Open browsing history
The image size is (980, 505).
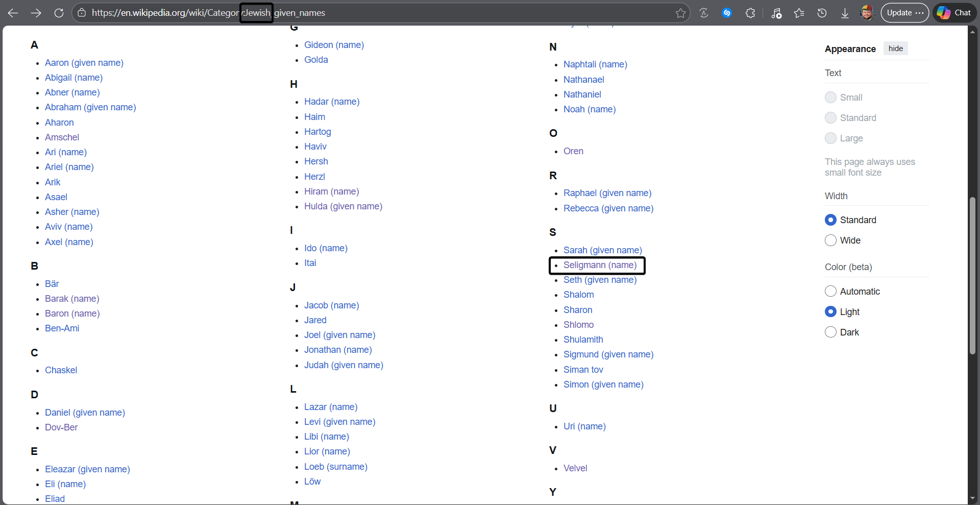pyautogui.click(x=822, y=13)
